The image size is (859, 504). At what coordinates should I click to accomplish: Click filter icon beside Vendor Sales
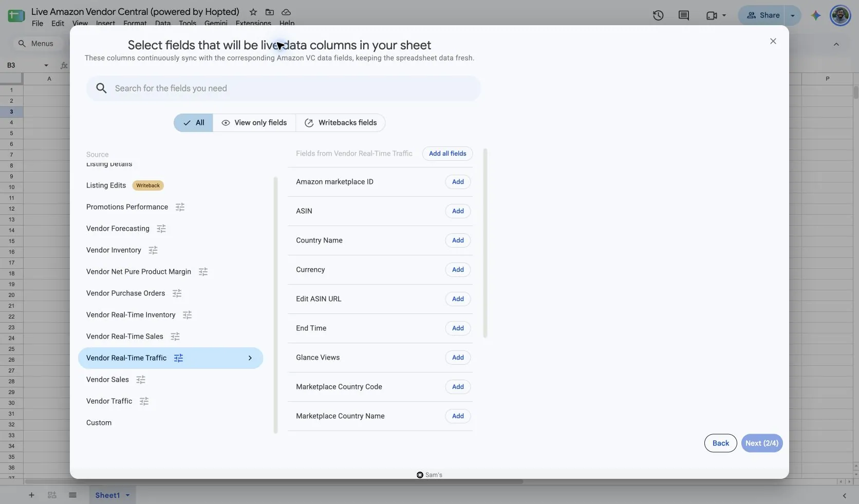(x=141, y=380)
